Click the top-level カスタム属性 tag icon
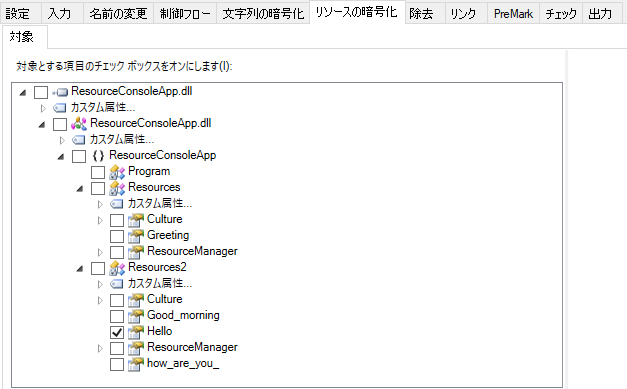 pyautogui.click(x=60, y=108)
